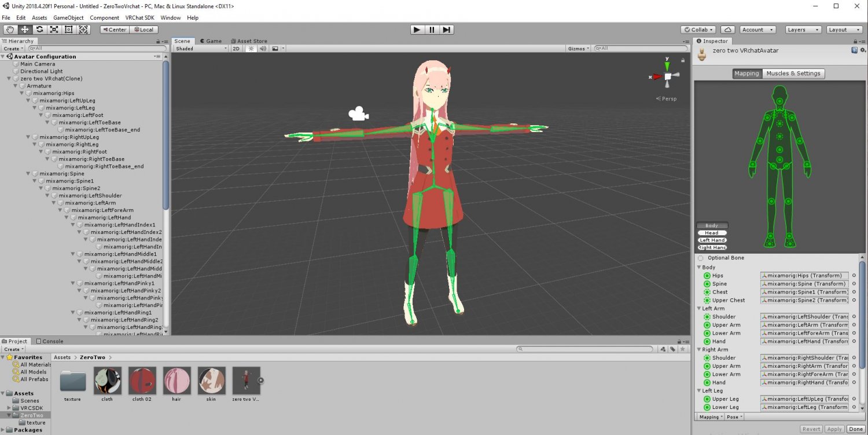The width and height of the screenshot is (868, 435).
Task: Open the Layers dropdown
Action: pyautogui.click(x=803, y=30)
